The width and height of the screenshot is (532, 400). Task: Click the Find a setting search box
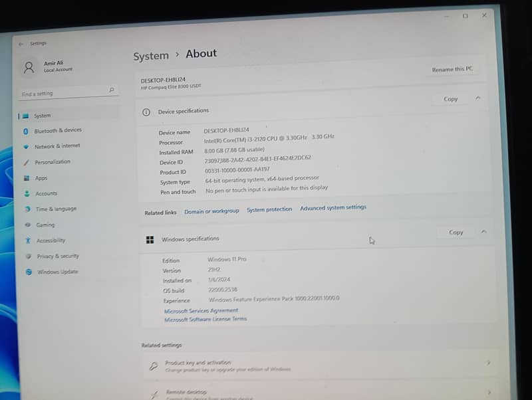click(63, 94)
